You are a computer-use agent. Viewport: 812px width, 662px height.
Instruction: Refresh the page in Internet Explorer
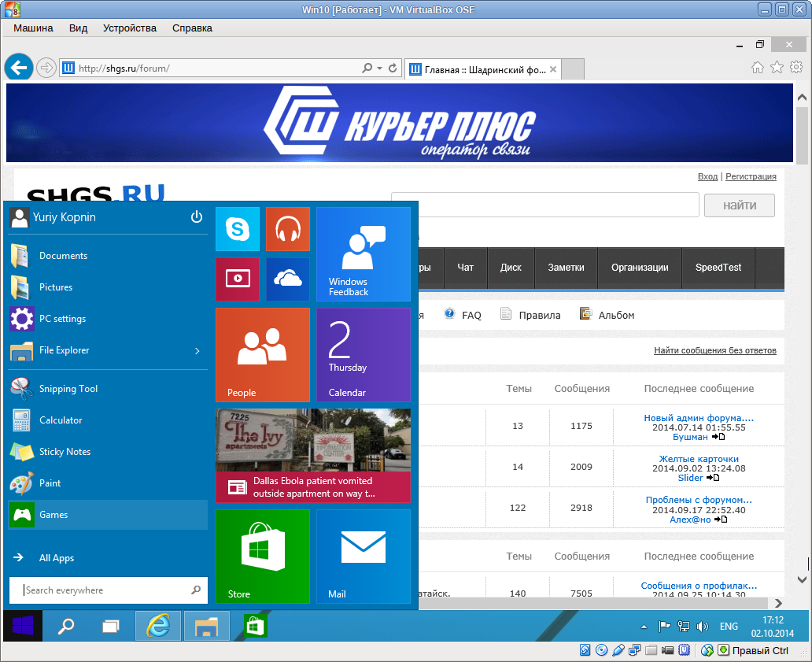click(x=393, y=68)
